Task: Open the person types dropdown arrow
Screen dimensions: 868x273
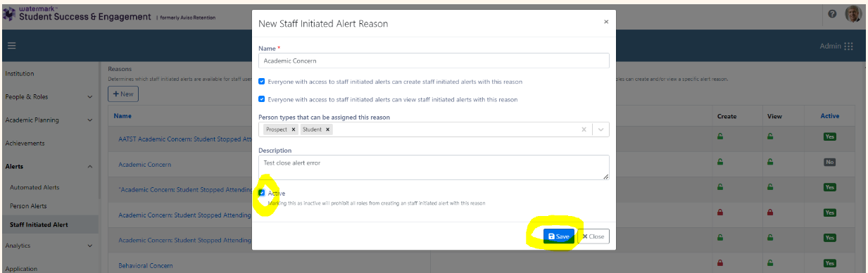Action: click(600, 129)
